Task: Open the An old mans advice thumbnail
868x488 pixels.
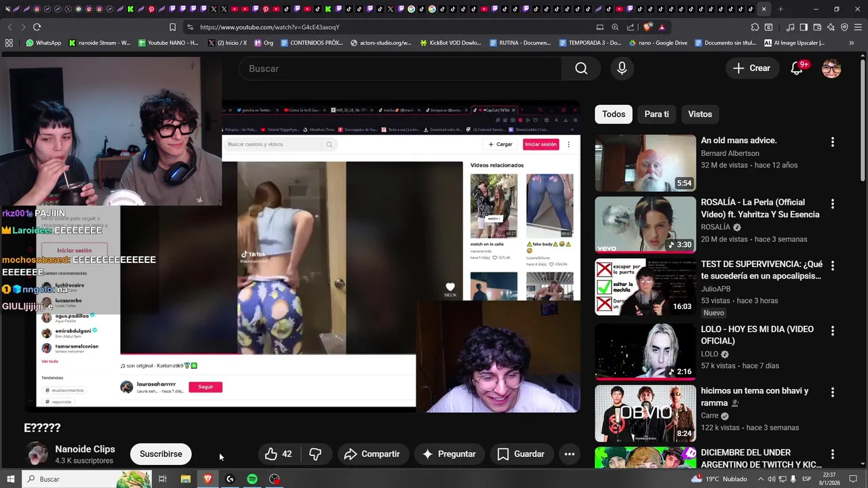Action: point(645,163)
